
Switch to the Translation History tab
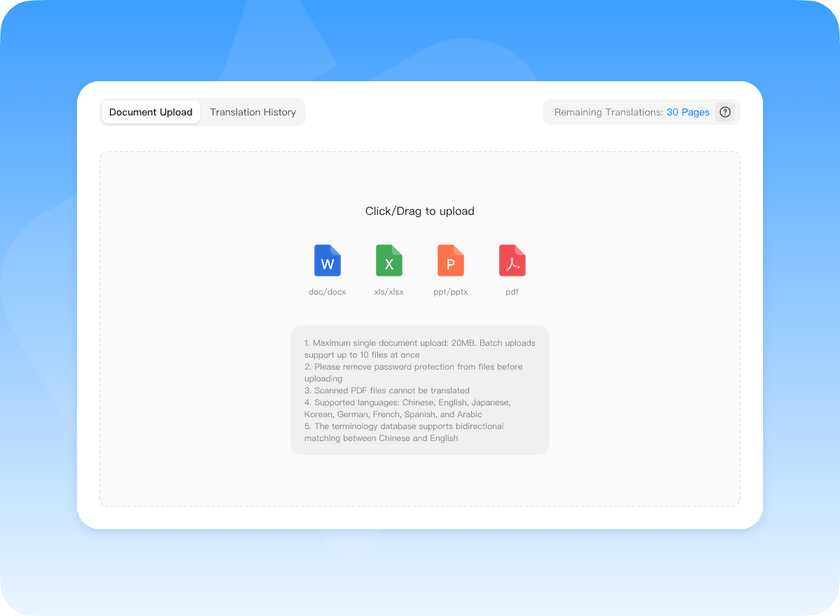pos(253,112)
